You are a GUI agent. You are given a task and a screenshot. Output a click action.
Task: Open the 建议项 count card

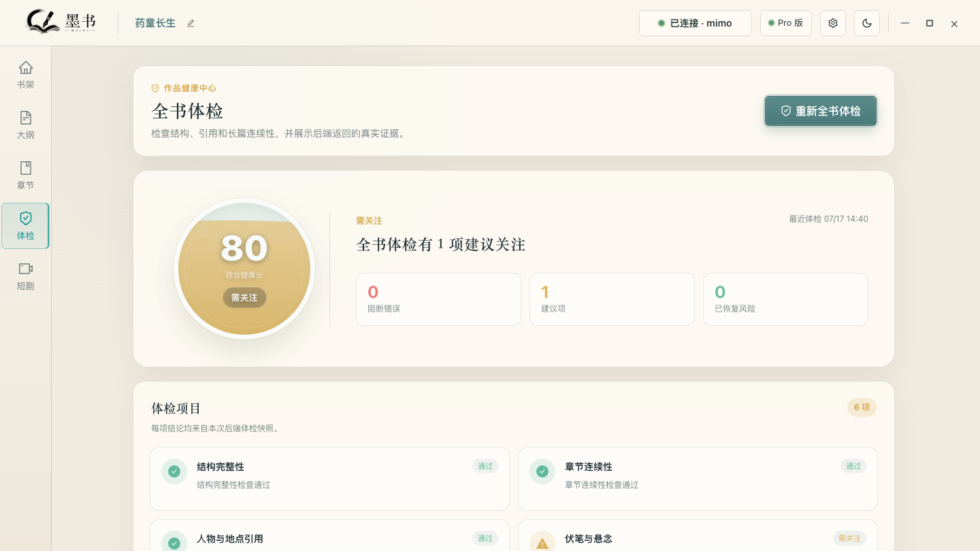pyautogui.click(x=612, y=299)
